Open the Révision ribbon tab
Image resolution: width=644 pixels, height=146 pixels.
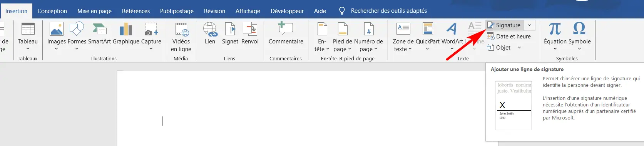tap(214, 11)
